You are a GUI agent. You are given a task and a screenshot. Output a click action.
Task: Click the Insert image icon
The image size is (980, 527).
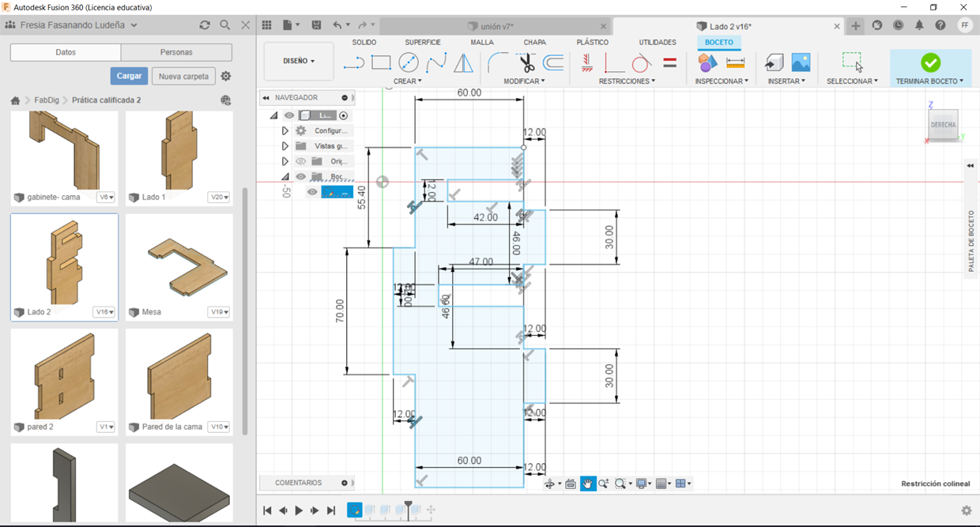coord(801,62)
